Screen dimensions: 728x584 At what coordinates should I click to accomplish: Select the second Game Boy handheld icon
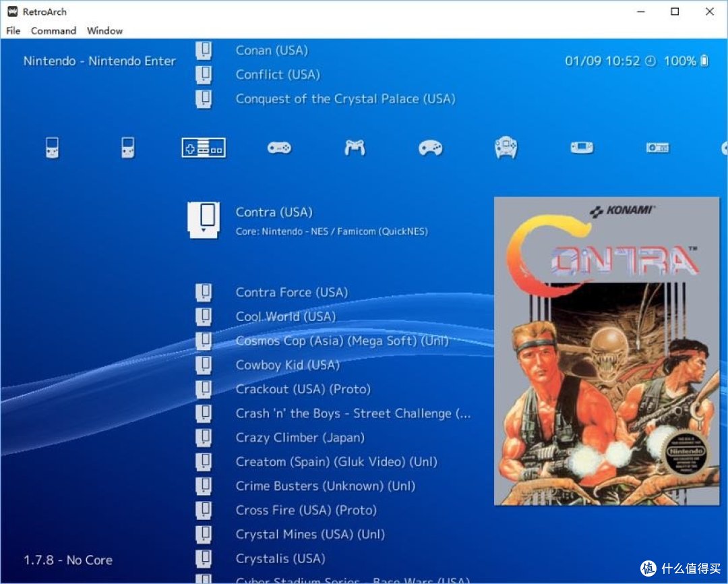127,148
